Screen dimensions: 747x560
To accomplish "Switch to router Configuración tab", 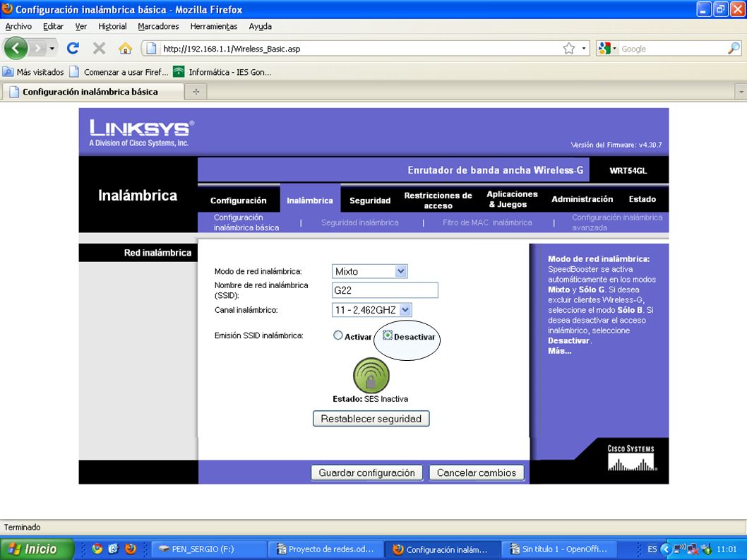I will point(238,200).
